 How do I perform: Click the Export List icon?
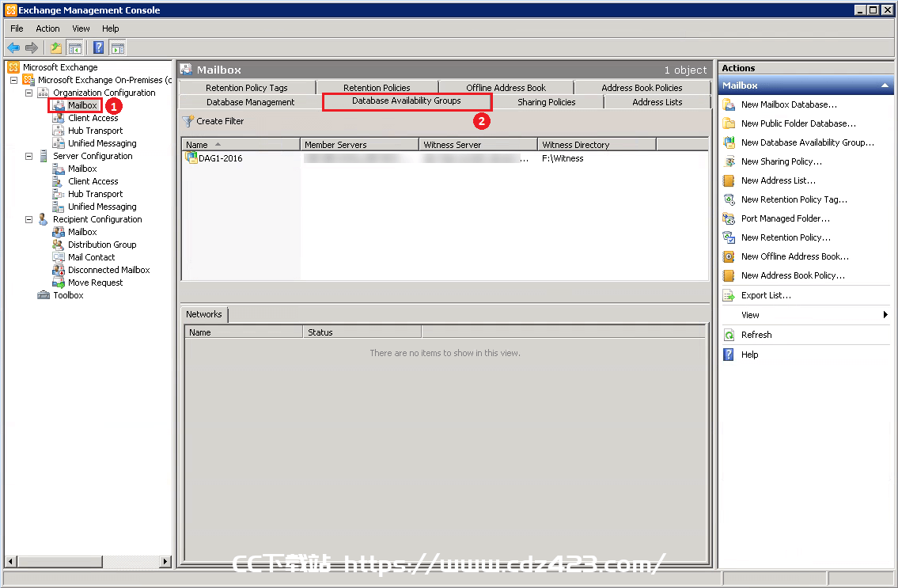[x=729, y=295]
